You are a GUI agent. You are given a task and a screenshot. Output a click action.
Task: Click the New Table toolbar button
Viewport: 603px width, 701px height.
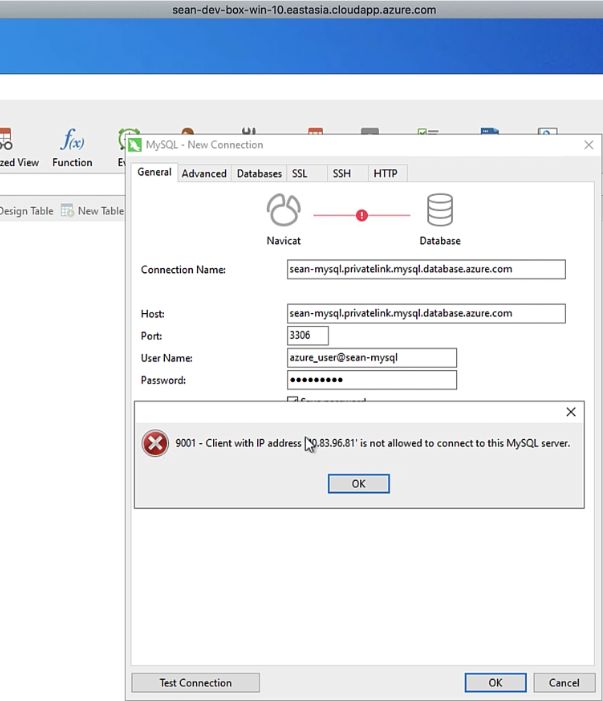[x=92, y=211]
